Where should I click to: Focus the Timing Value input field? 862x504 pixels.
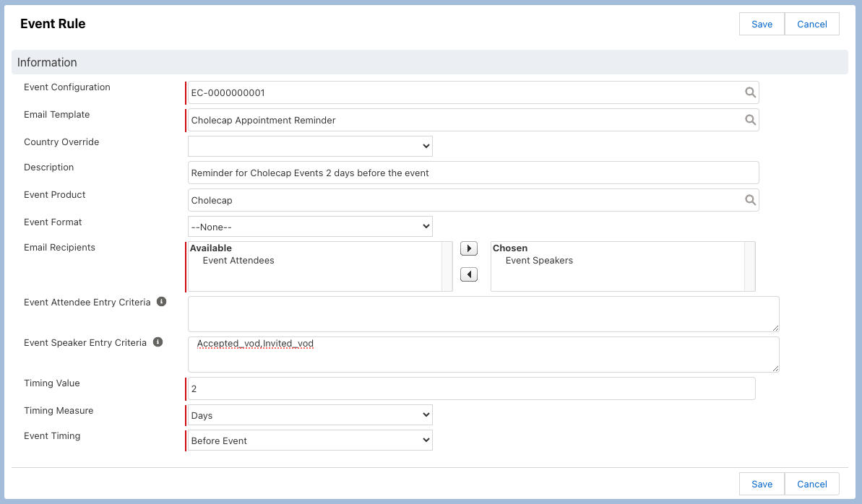tap(471, 388)
